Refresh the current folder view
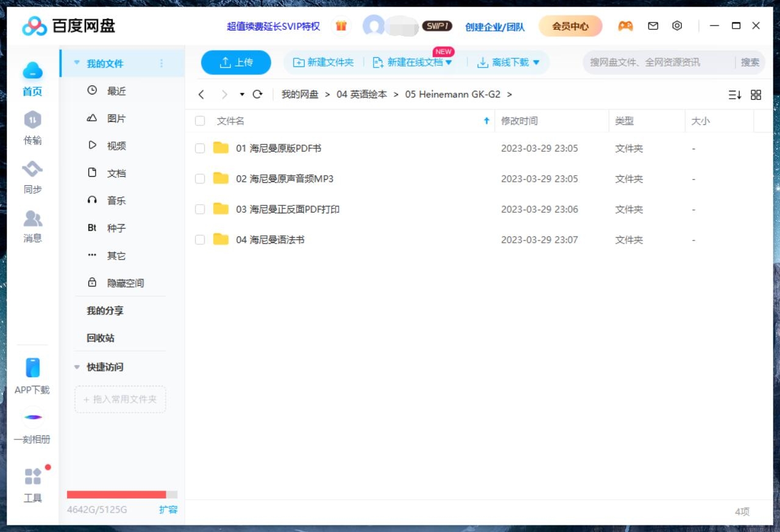780x532 pixels. pyautogui.click(x=257, y=94)
